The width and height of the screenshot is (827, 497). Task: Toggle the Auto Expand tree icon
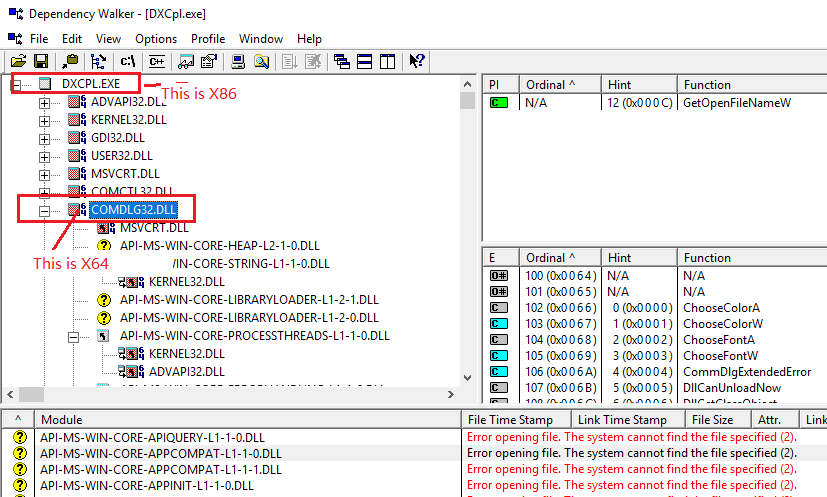click(98, 62)
